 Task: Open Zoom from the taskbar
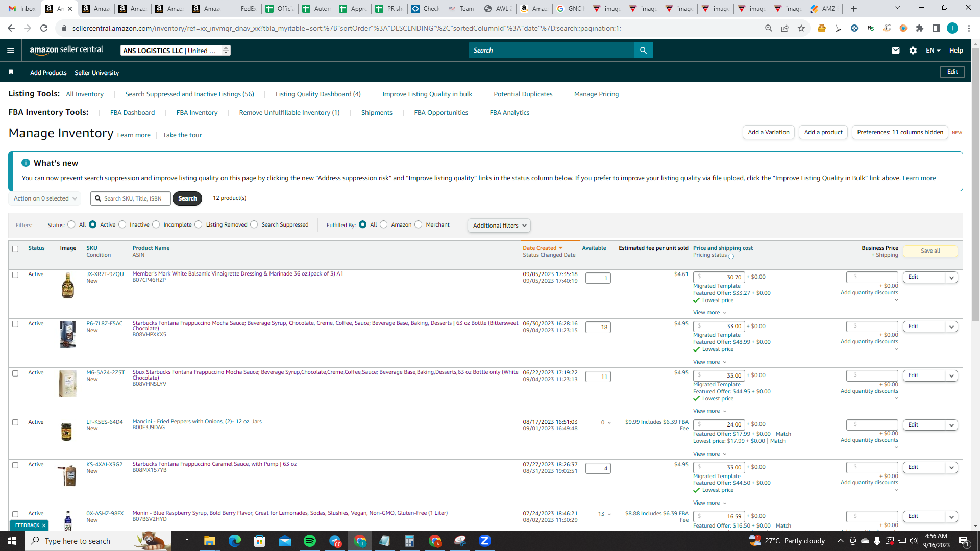485,541
